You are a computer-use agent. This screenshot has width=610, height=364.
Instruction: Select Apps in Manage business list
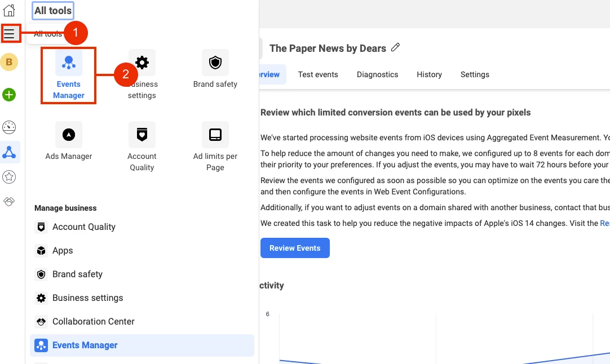point(142,250)
